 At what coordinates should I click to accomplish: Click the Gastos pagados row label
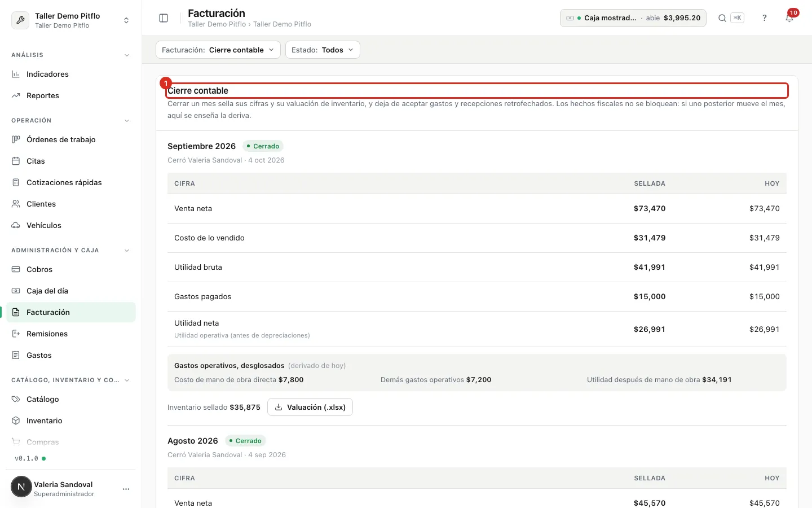(x=202, y=296)
